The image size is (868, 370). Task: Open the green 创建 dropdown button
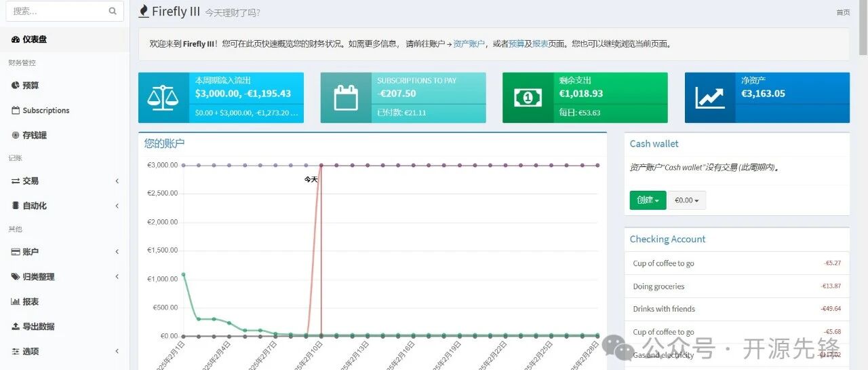tap(648, 200)
